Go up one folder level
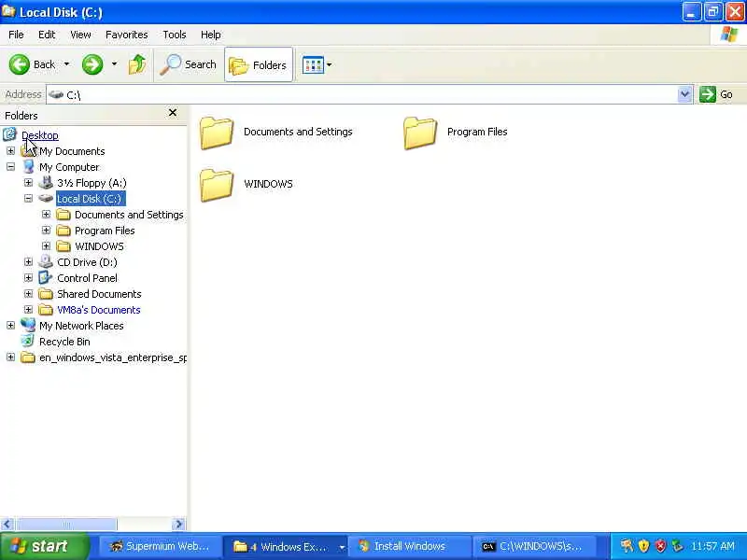The height and width of the screenshot is (560, 747). pyautogui.click(x=137, y=64)
